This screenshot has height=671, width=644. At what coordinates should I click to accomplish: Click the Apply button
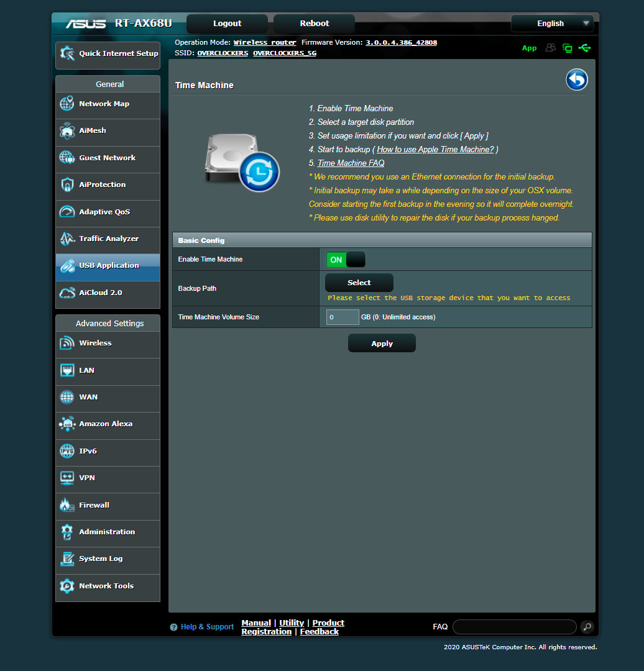point(382,344)
